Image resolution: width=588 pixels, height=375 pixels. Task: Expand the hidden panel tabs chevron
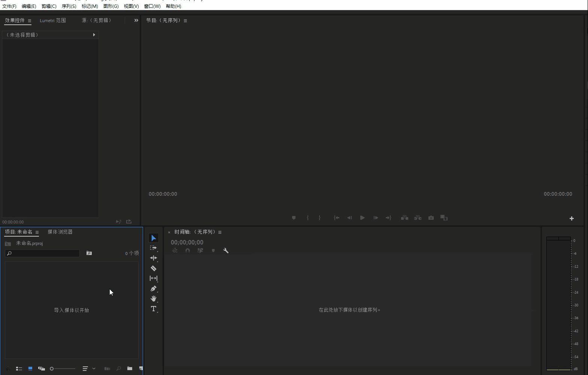(x=136, y=20)
